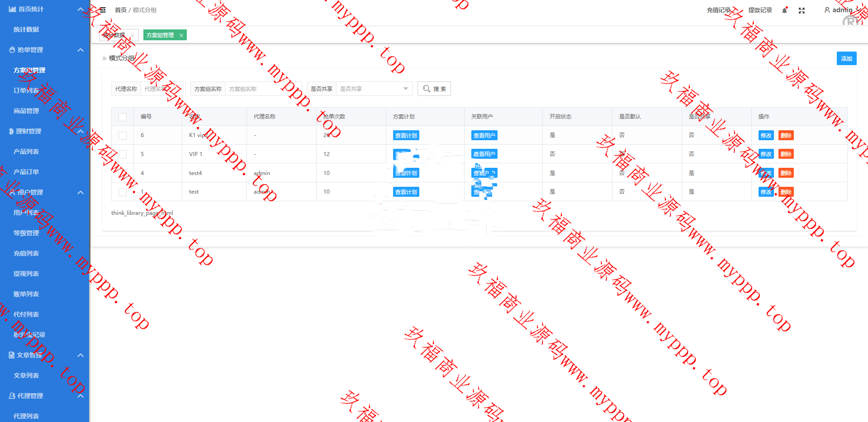The height and width of the screenshot is (422, 868).
Task: Close the 方案组管理 tab with X icon
Action: [181, 35]
